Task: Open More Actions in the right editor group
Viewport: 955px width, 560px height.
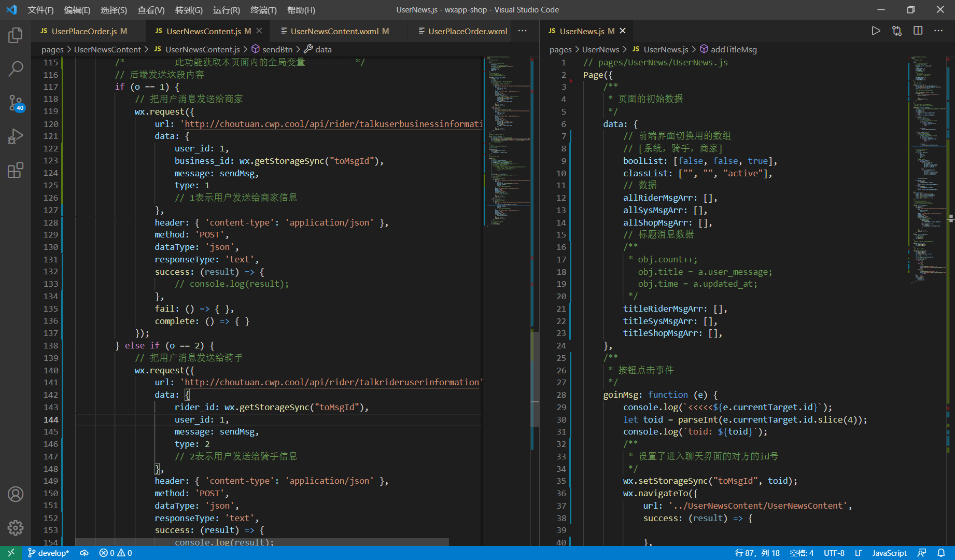Action: click(938, 31)
